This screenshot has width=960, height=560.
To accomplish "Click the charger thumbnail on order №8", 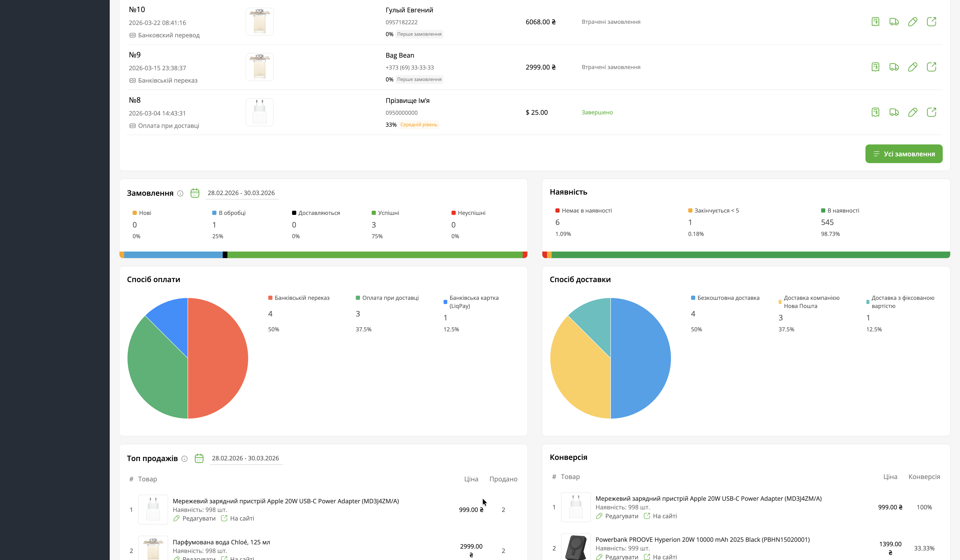I will (x=259, y=112).
